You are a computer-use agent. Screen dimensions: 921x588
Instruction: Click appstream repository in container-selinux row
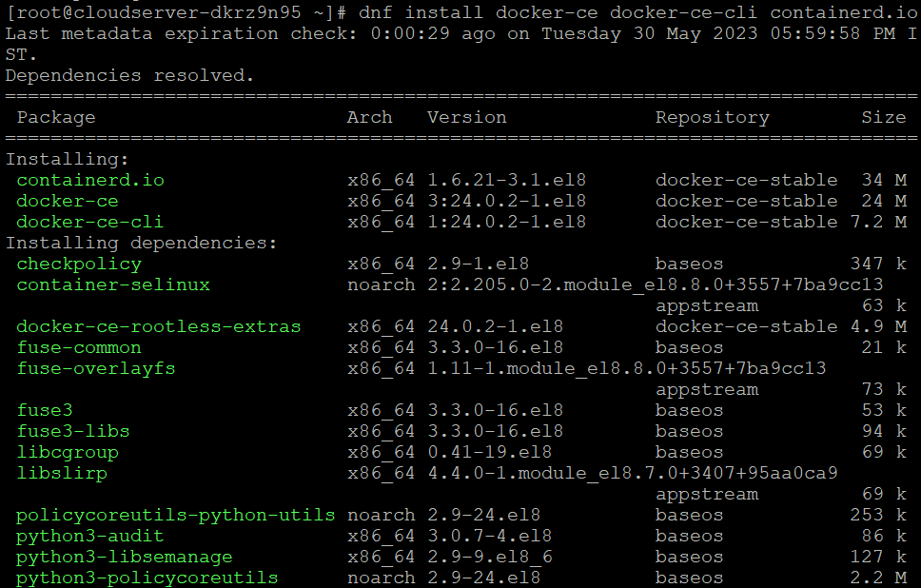point(707,306)
